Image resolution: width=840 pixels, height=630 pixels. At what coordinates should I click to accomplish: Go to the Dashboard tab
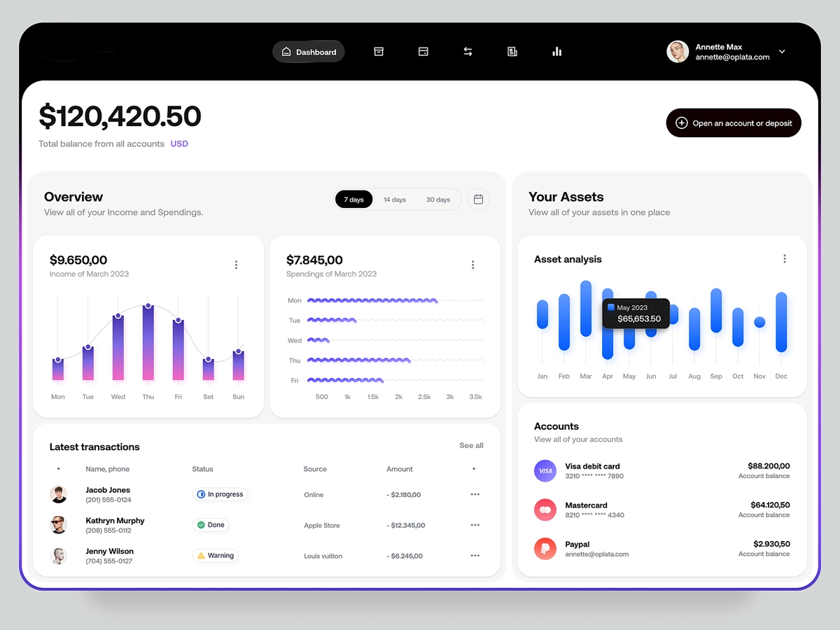click(x=309, y=52)
